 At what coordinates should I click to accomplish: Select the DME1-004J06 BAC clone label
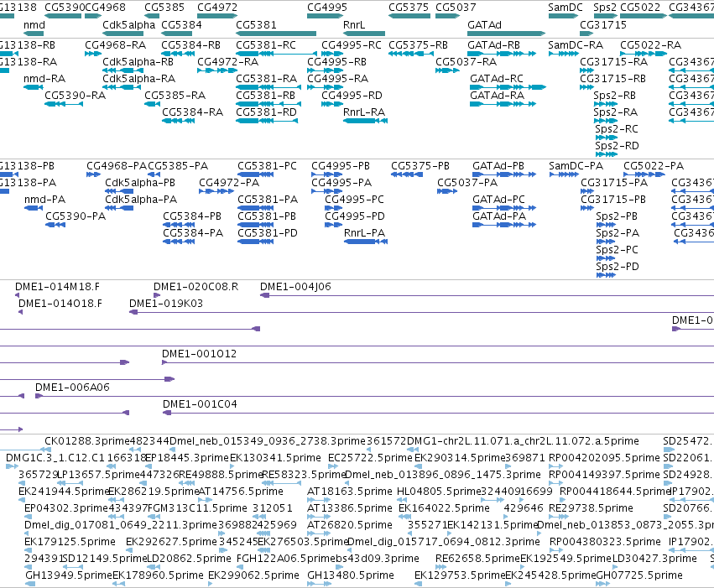295,287
